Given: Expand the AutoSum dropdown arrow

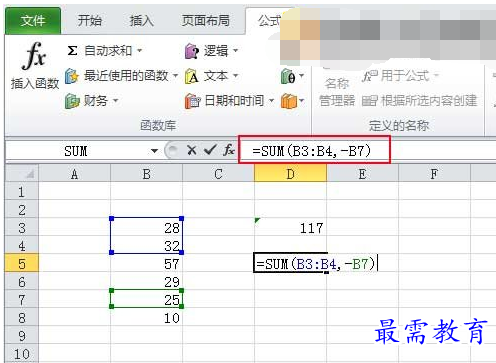Looking at the screenshot, I should tap(140, 51).
